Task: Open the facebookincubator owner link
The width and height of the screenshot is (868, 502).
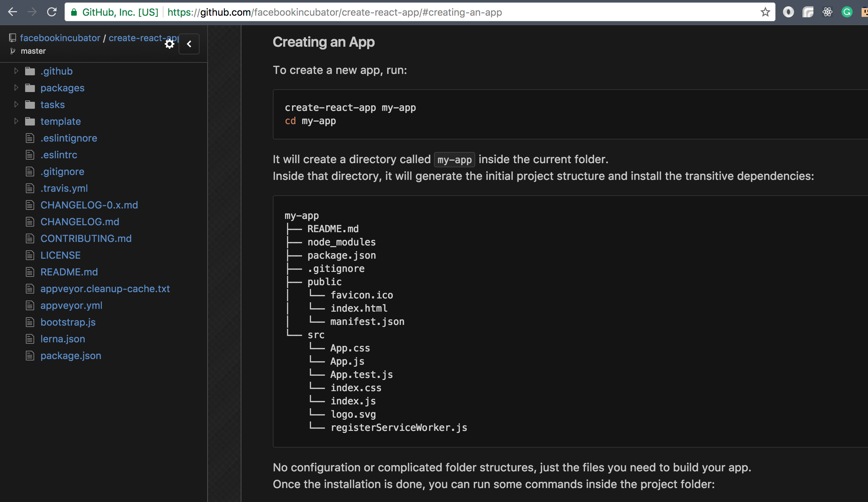Action: 60,38
